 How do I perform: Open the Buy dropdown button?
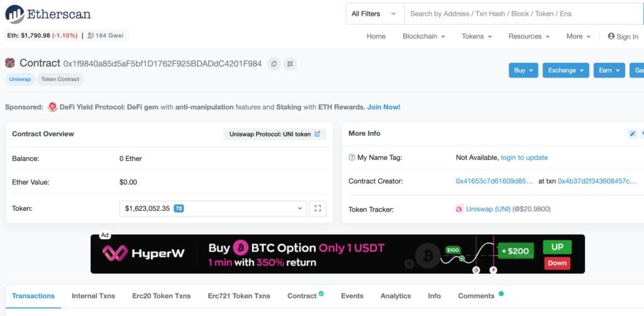click(523, 71)
